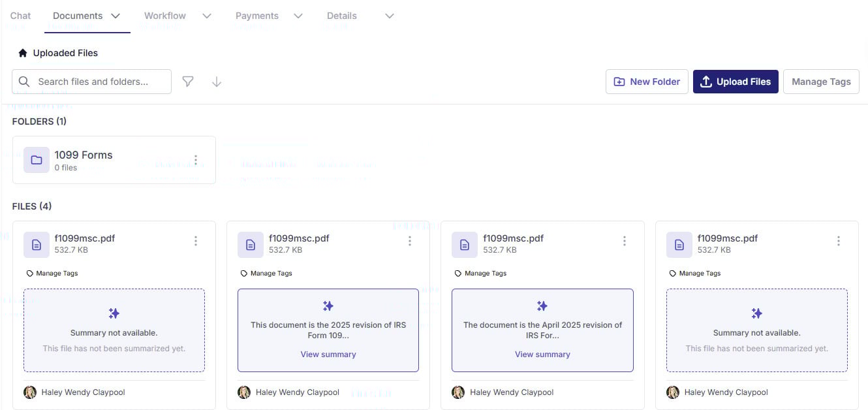Open three-dot menu on first f1099msc.pdf card

[196, 241]
